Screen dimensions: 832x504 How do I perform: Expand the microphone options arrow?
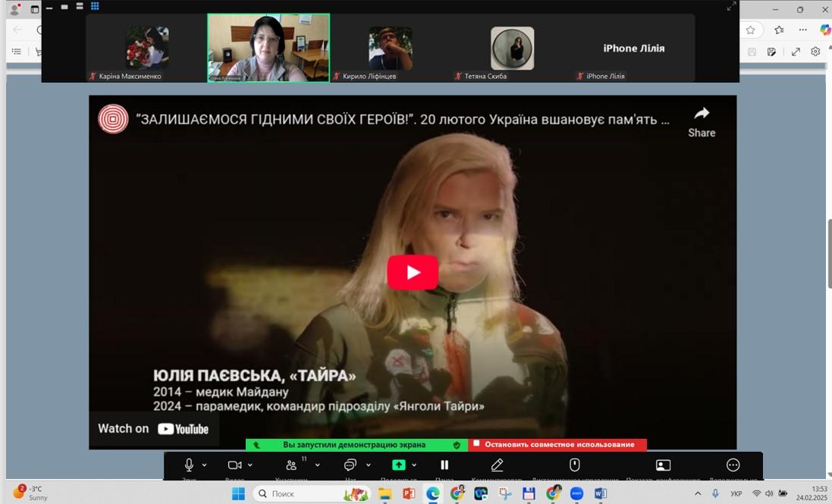coord(205,465)
